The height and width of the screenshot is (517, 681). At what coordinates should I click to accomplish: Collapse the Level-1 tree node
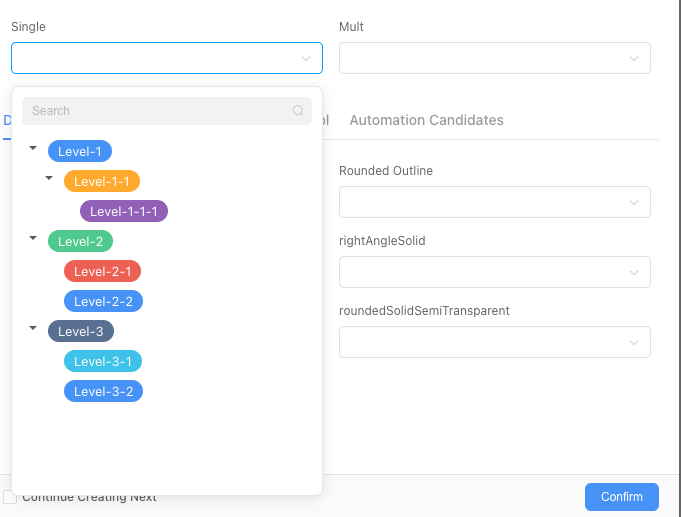pos(33,148)
